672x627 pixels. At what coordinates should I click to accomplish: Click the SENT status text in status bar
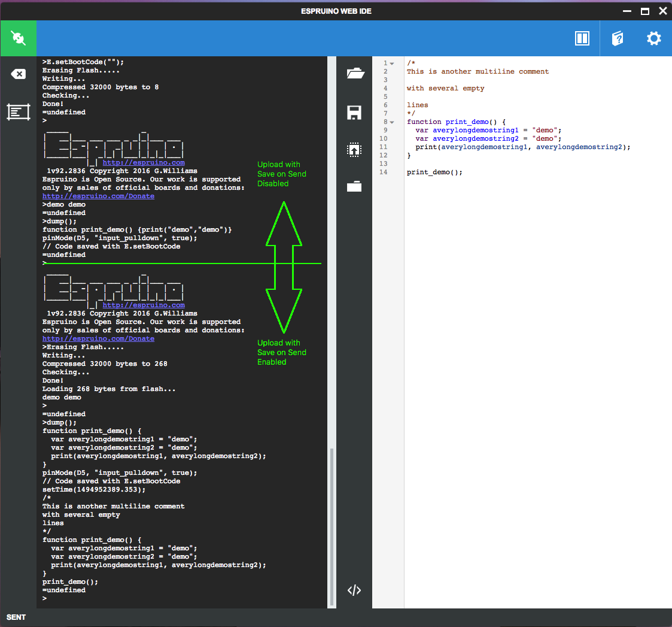coord(16,617)
